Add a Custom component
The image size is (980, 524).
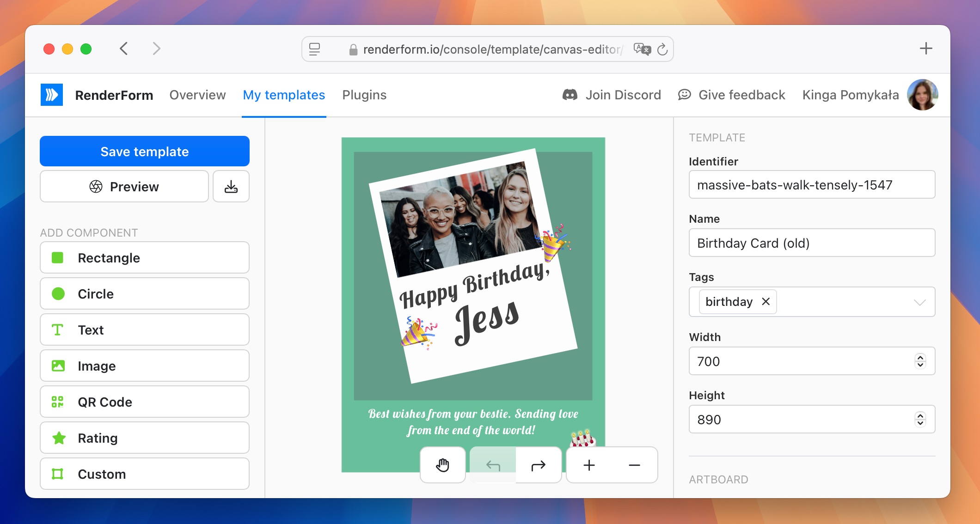point(145,474)
